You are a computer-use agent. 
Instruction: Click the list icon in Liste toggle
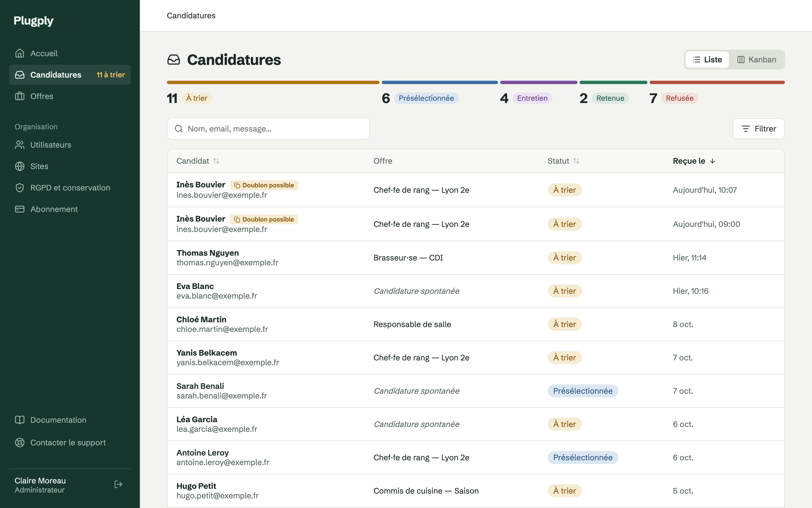point(697,60)
